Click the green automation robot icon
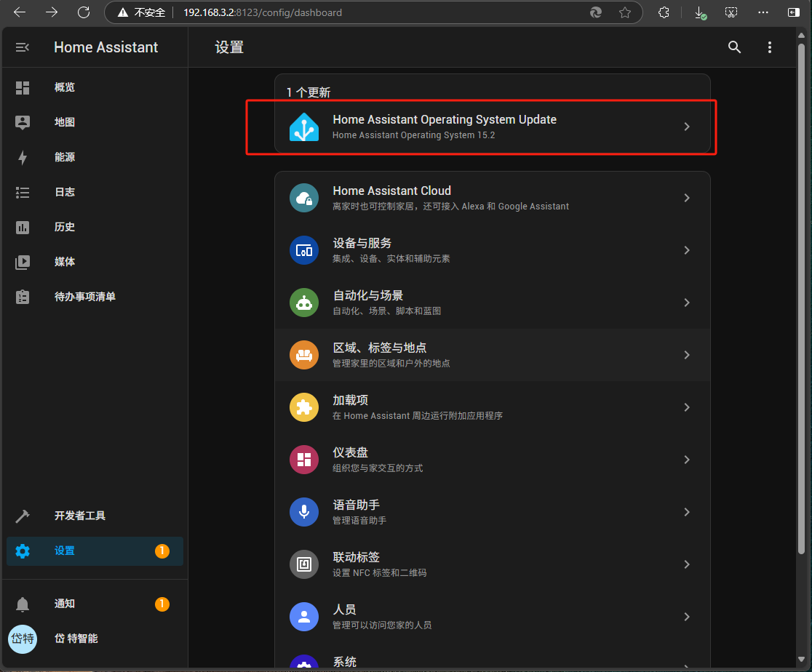This screenshot has height=672, width=812. click(304, 303)
